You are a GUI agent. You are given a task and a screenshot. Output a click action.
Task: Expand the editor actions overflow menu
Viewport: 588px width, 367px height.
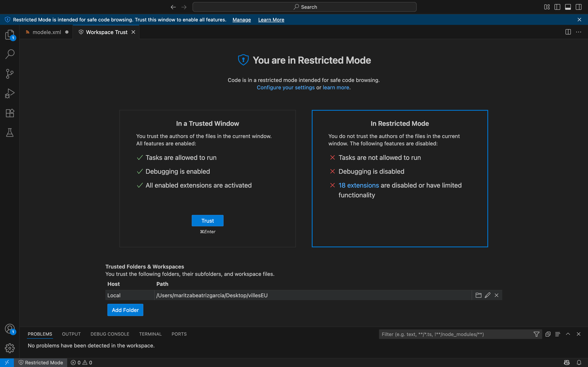(x=579, y=32)
